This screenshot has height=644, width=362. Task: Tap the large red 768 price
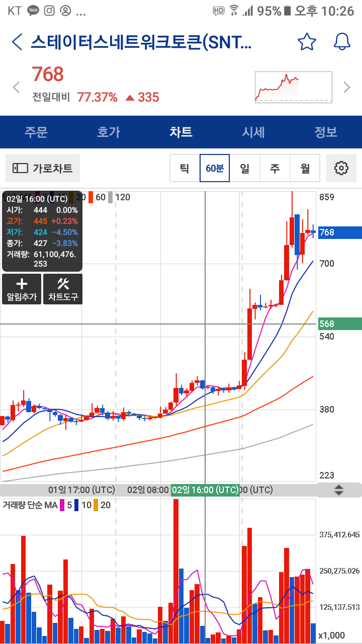[48, 74]
